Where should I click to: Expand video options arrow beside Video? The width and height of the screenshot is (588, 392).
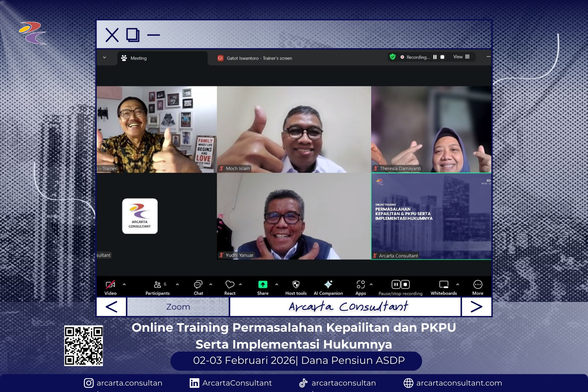point(124,285)
